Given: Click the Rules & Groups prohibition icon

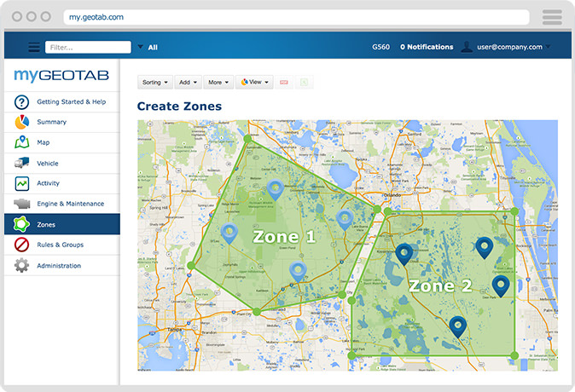Looking at the screenshot, I should [x=21, y=245].
